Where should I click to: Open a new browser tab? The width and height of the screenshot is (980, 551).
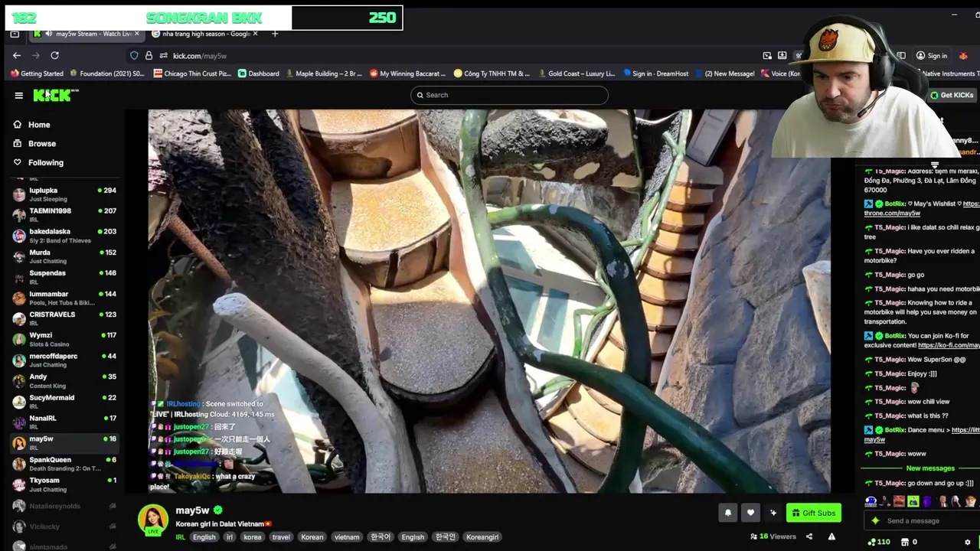[x=275, y=34]
